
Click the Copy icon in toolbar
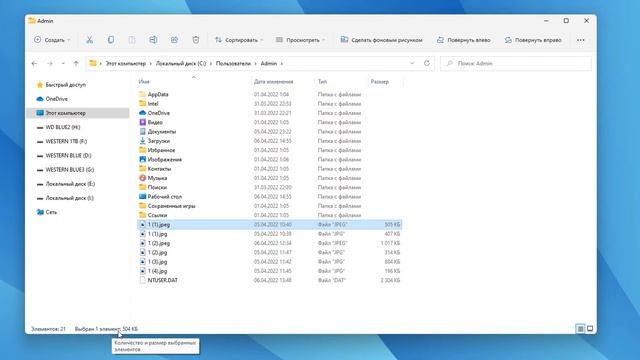pos(111,40)
